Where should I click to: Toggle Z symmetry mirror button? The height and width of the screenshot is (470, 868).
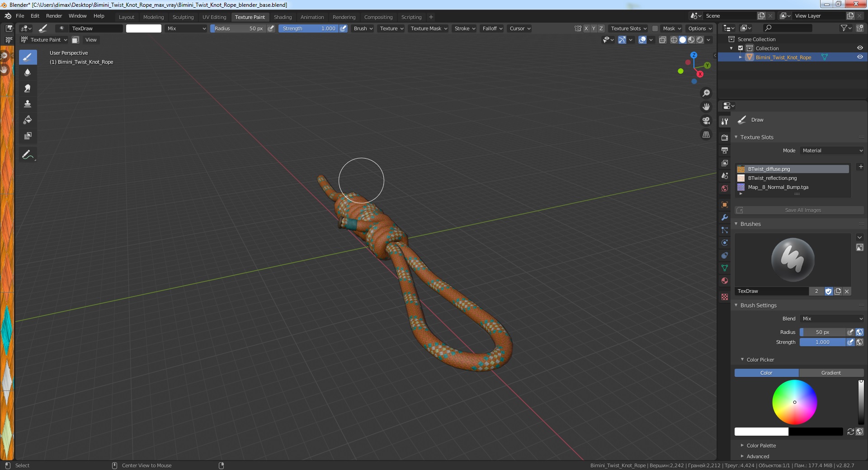pyautogui.click(x=601, y=28)
